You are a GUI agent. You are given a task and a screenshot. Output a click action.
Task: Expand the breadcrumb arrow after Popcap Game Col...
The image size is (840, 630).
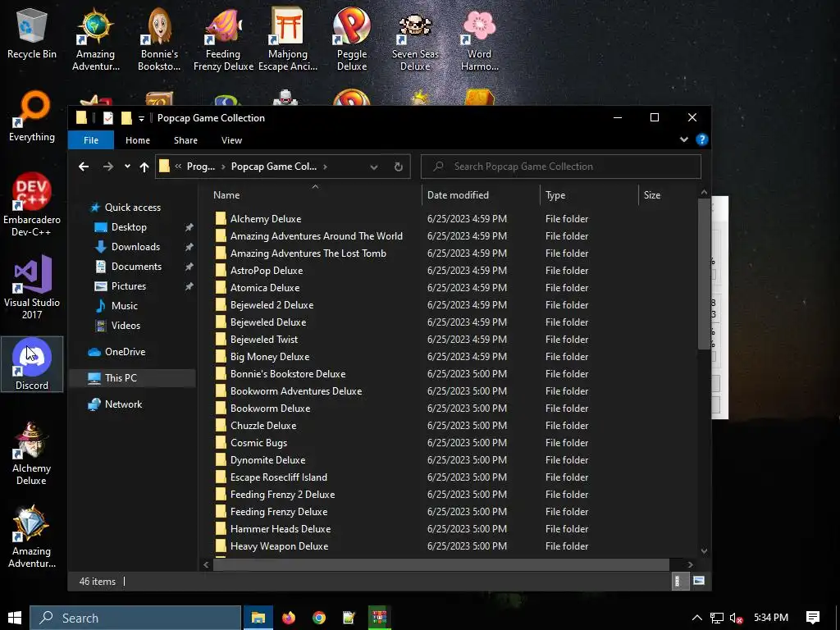pos(325,167)
